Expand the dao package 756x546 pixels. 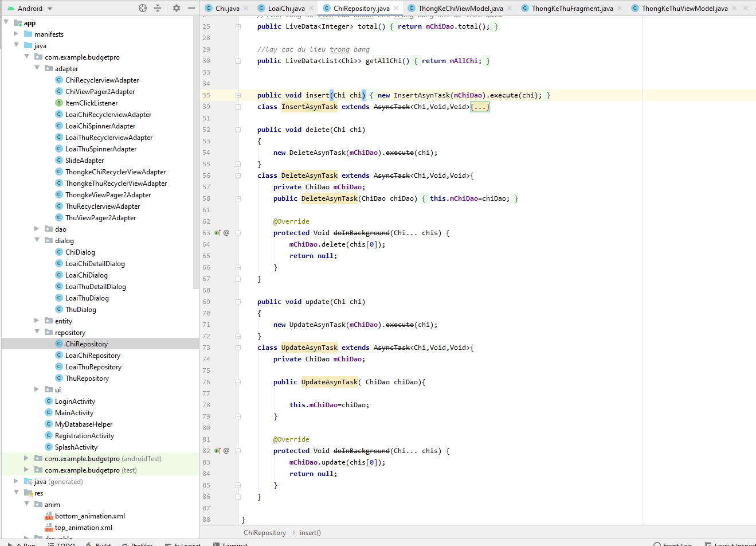pos(37,229)
